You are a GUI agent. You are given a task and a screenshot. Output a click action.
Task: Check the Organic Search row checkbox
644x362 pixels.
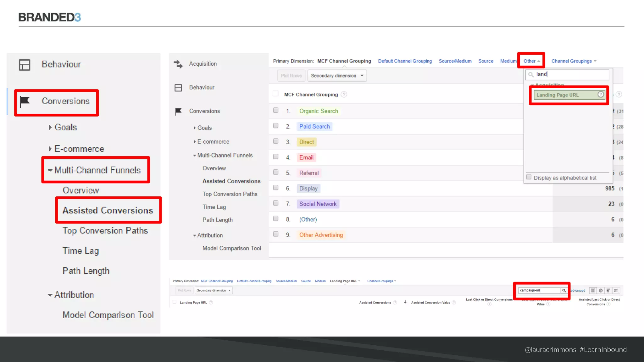276,110
